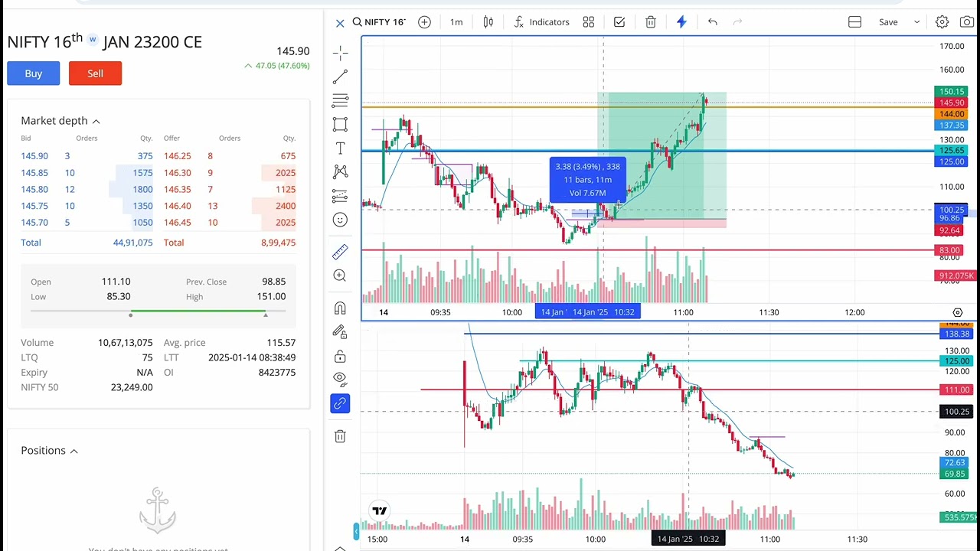This screenshot has width=980, height=551.
Task: Click the 125.00 teal level label on lower chart
Action: coord(957,361)
